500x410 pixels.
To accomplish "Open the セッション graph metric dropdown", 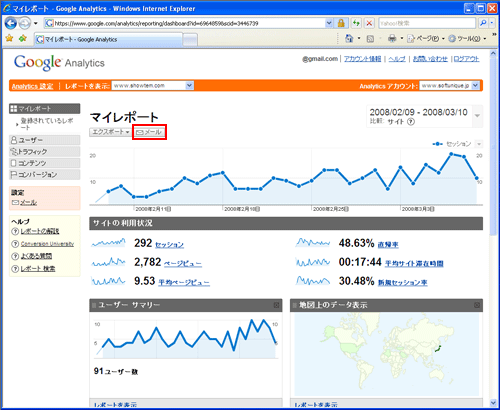I will tap(479, 144).
